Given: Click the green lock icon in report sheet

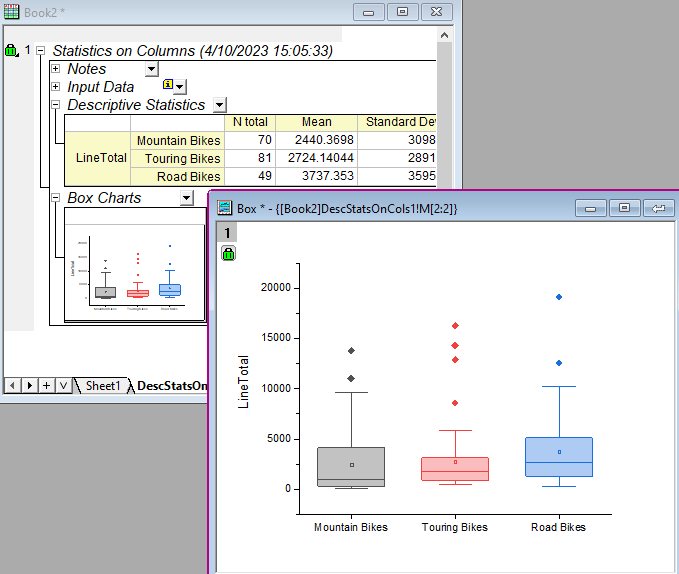Looking at the screenshot, I should click(x=12, y=51).
